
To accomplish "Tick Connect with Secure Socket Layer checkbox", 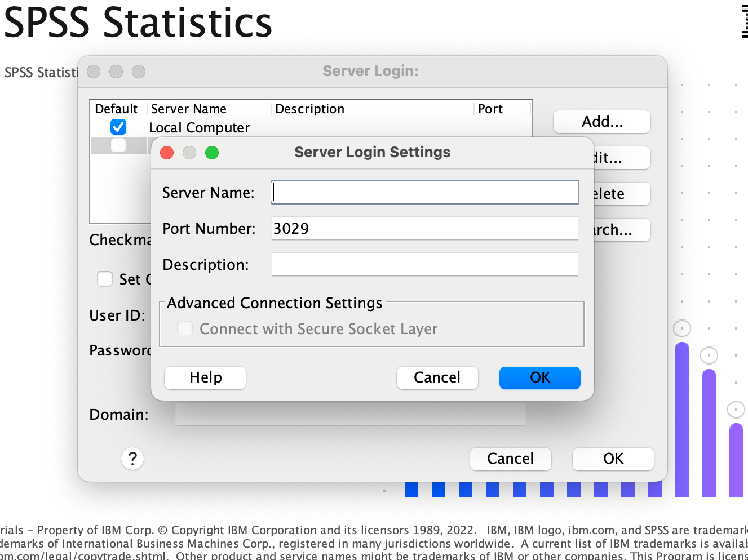I will point(185,328).
